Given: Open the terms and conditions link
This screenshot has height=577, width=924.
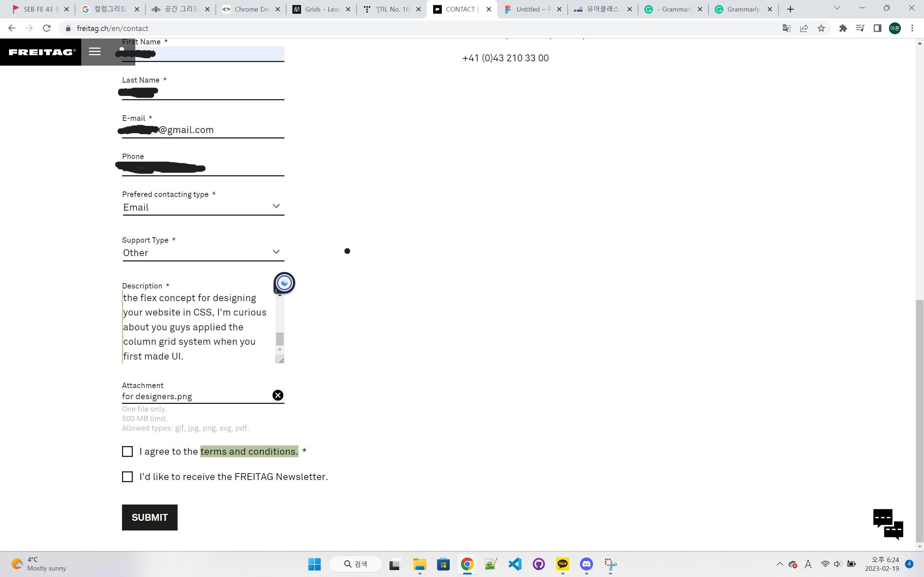Looking at the screenshot, I should pyautogui.click(x=249, y=452).
